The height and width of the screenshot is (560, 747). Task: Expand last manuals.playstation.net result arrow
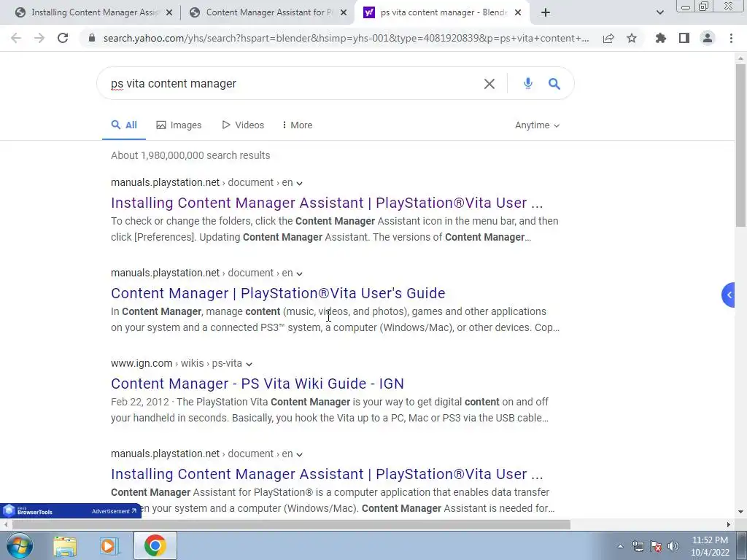point(299,455)
